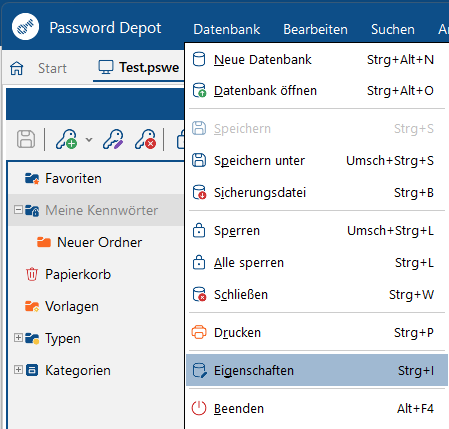449x429 pixels.
Task: Click the Eigenschaften database edit icon
Action: 200,370
